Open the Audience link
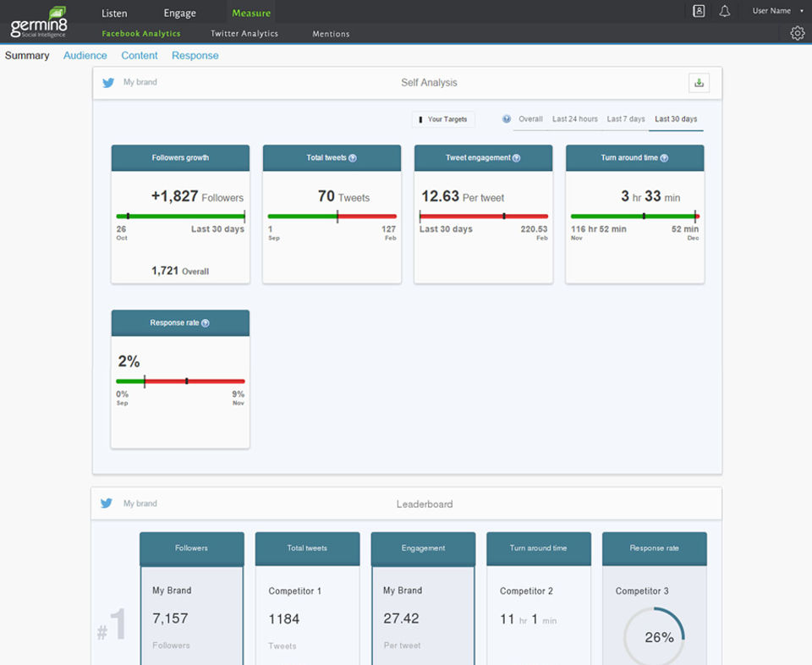This screenshot has width=812, height=665. click(85, 56)
